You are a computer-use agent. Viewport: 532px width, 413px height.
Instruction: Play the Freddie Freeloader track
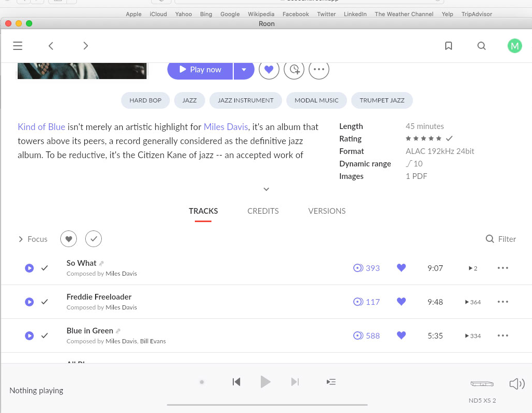click(30, 302)
